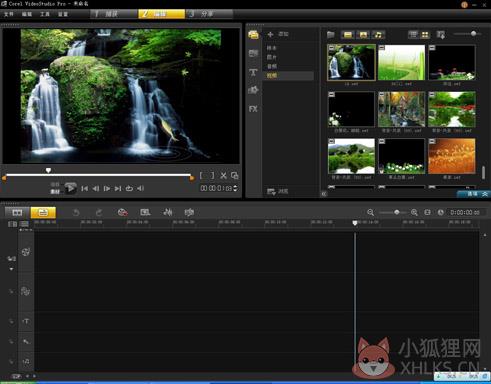Screen dimensions: 491x384
Task: Open the Browse button in library
Action: click(x=277, y=191)
